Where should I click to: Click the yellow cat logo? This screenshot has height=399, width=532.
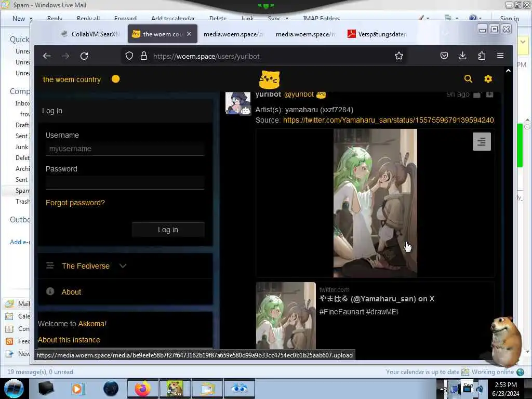(x=270, y=79)
